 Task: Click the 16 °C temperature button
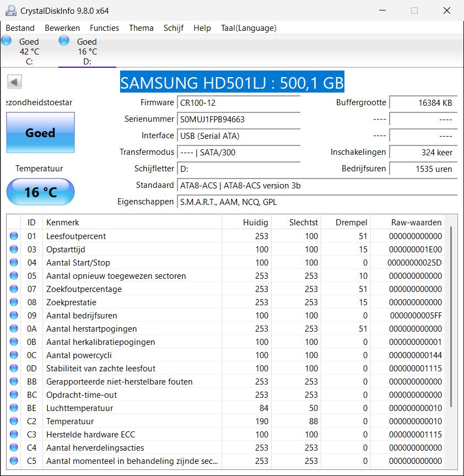click(40, 192)
